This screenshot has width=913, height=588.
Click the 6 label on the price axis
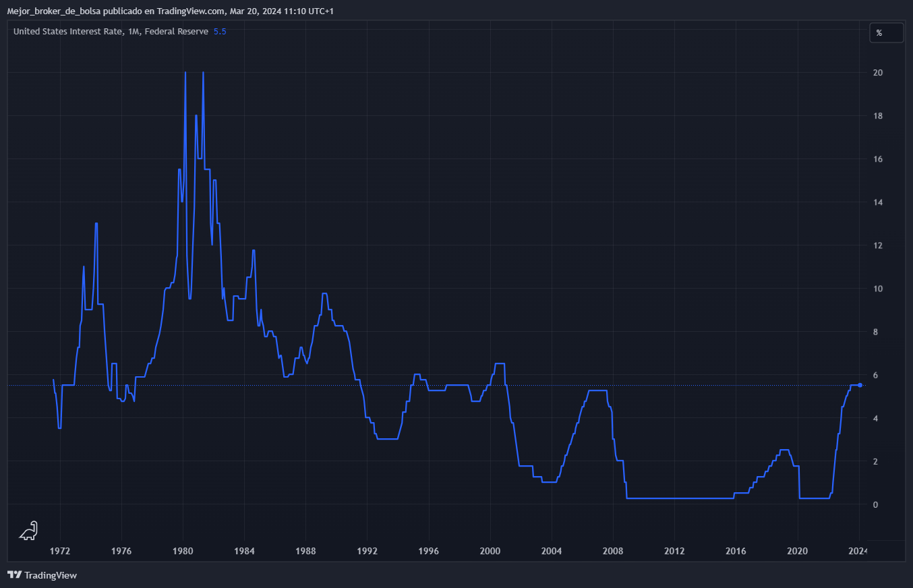(876, 375)
